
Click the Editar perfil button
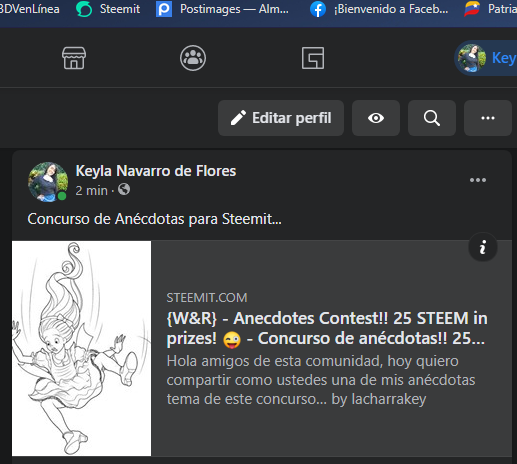tap(281, 118)
